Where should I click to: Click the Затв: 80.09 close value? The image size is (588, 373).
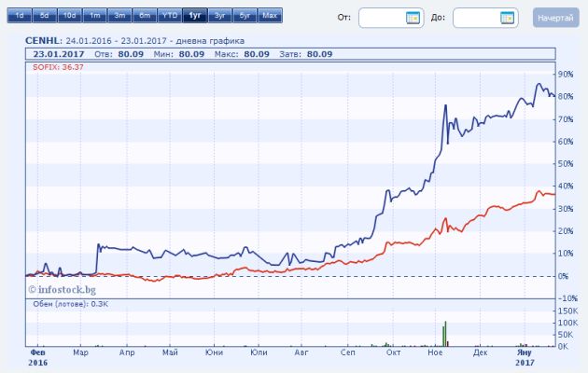[x=306, y=54]
